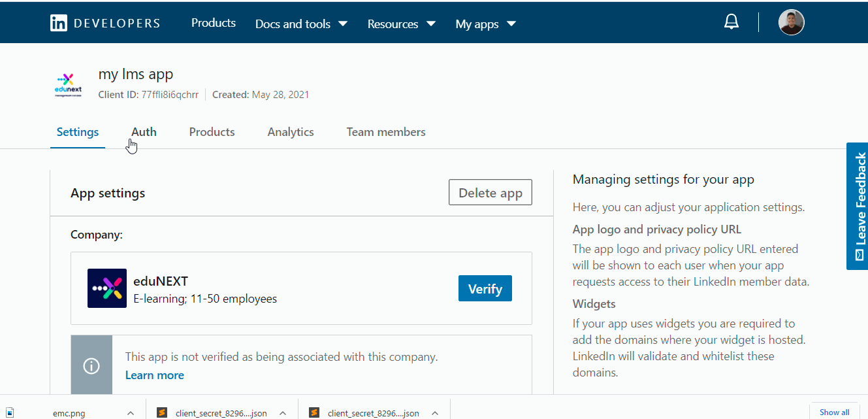Viewport: 868px width, 419px height.
Task: Open the notifications bell
Action: 731,22
